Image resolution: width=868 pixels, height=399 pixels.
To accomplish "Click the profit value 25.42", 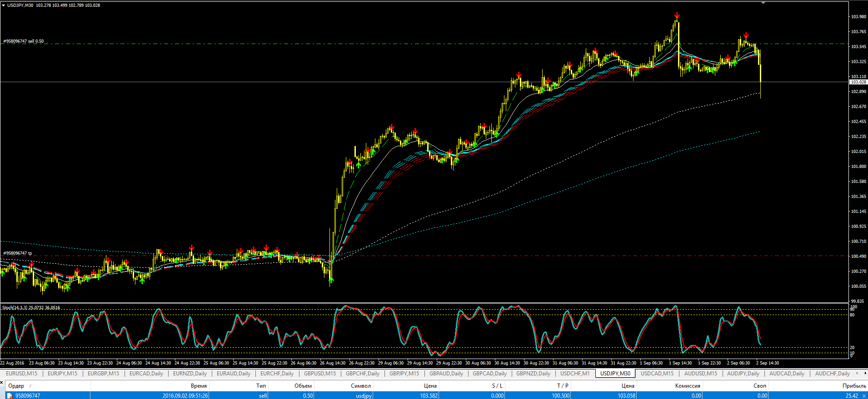I will click(x=852, y=396).
